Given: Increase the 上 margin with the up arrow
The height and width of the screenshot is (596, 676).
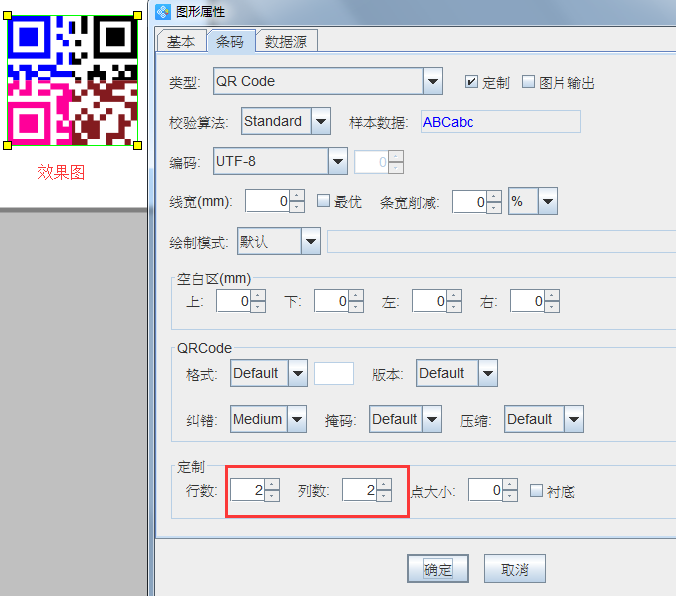Looking at the screenshot, I should (258, 295).
